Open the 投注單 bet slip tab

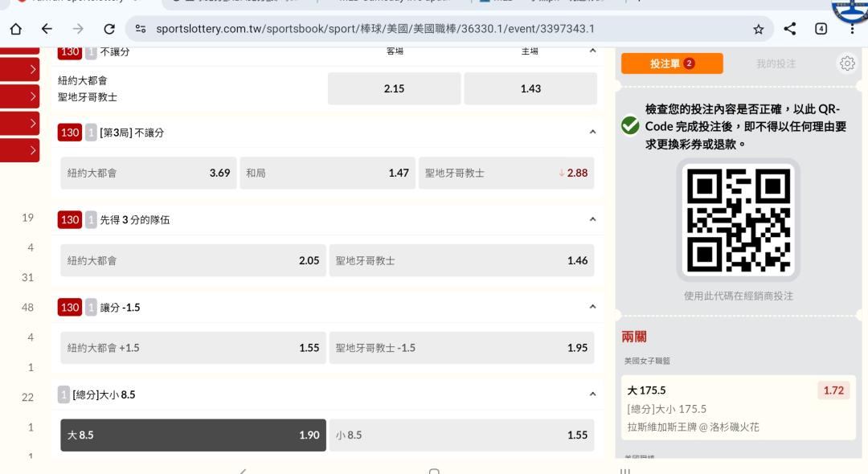click(x=672, y=63)
